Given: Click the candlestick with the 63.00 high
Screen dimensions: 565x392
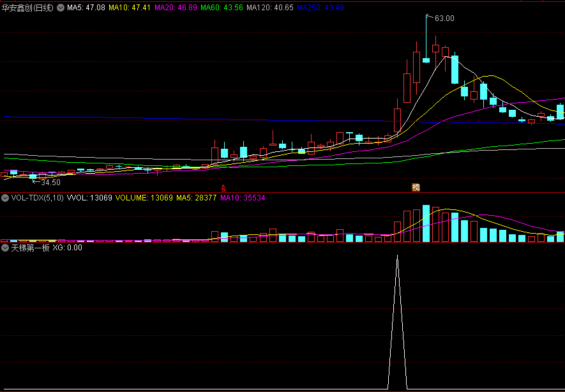Looking at the screenshot, I should click(426, 39).
